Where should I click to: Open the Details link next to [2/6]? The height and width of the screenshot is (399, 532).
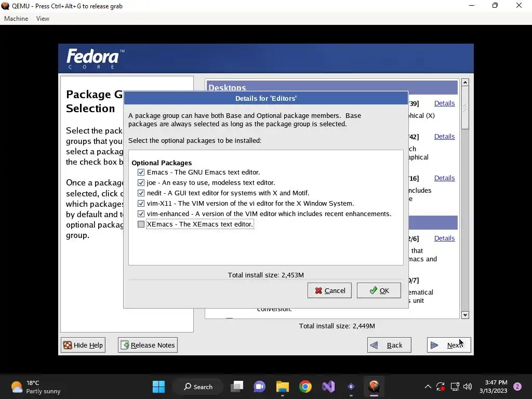[444, 238]
